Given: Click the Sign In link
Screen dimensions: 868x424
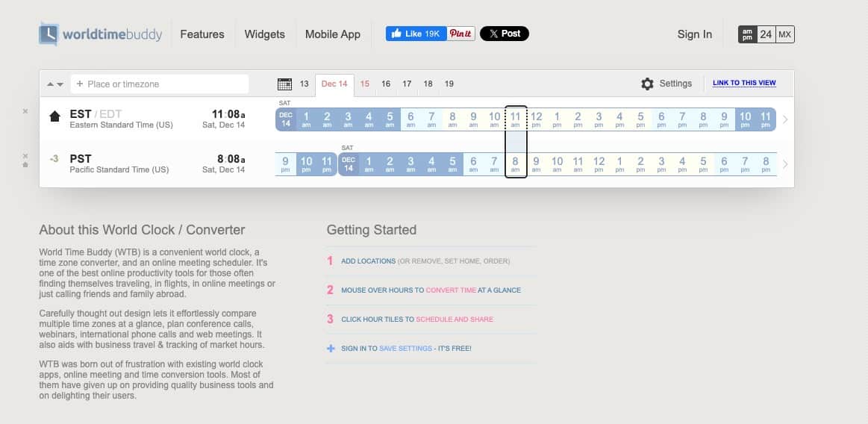Looking at the screenshot, I should (x=694, y=34).
